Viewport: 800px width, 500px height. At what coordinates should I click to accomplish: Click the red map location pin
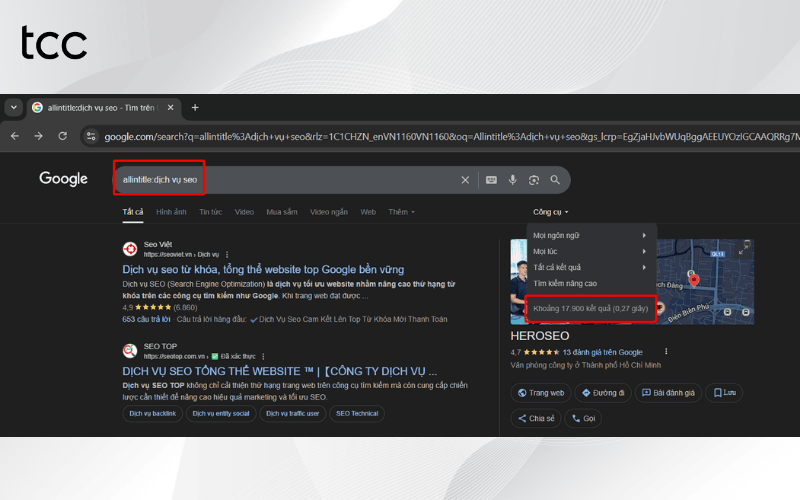tap(693, 280)
